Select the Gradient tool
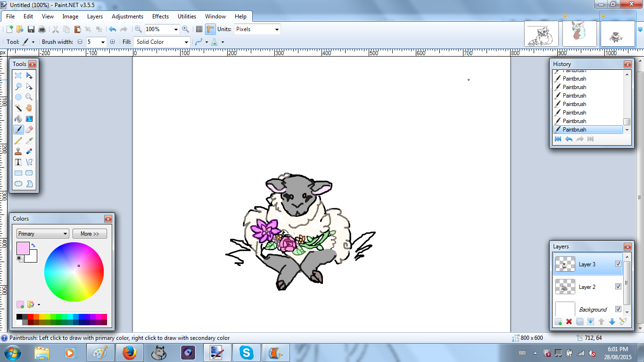 point(29,119)
